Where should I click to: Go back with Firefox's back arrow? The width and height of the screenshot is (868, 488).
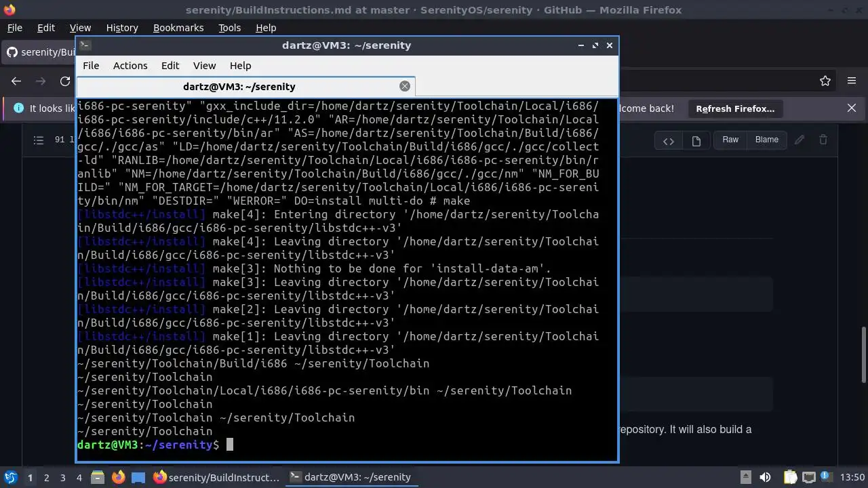pyautogui.click(x=16, y=81)
